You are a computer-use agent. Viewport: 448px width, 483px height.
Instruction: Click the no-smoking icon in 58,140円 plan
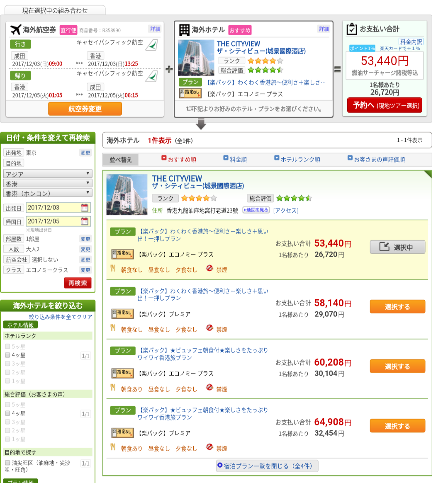(x=209, y=328)
